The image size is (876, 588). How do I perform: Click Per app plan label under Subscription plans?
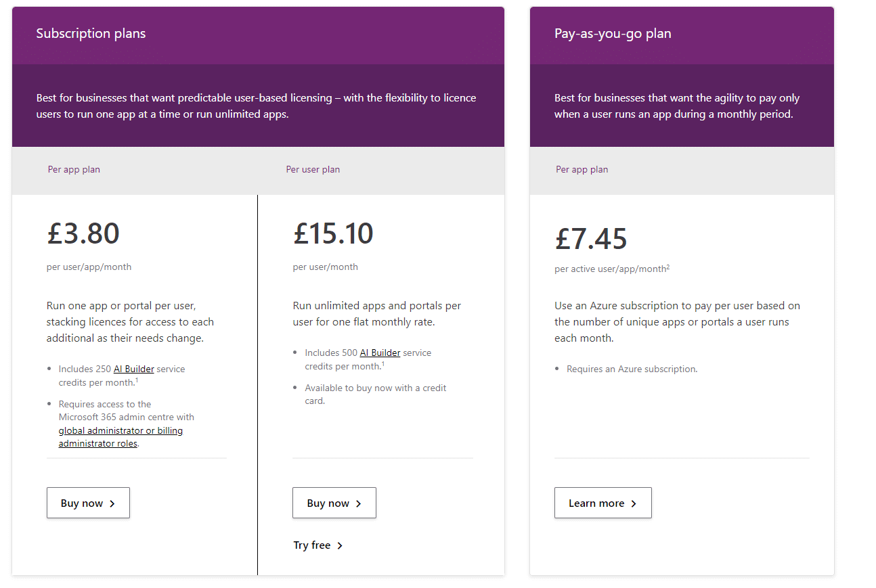(x=74, y=169)
